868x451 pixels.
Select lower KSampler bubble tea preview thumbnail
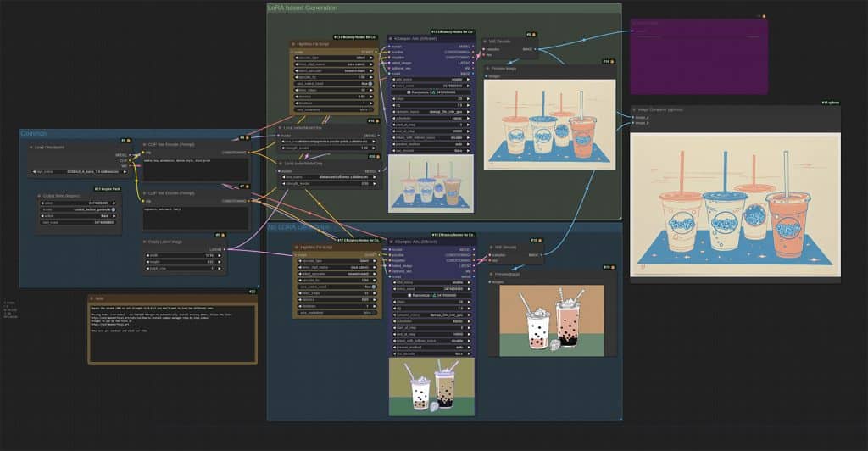(x=431, y=387)
